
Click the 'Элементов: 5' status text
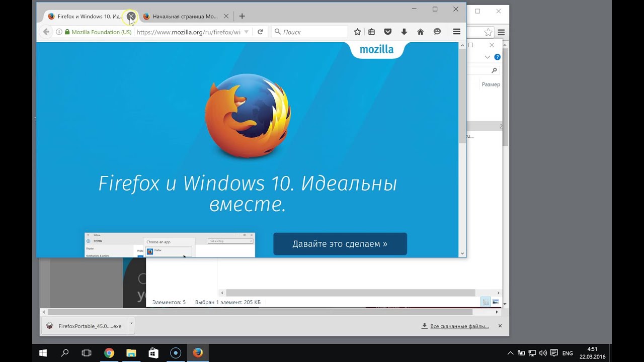point(169,302)
